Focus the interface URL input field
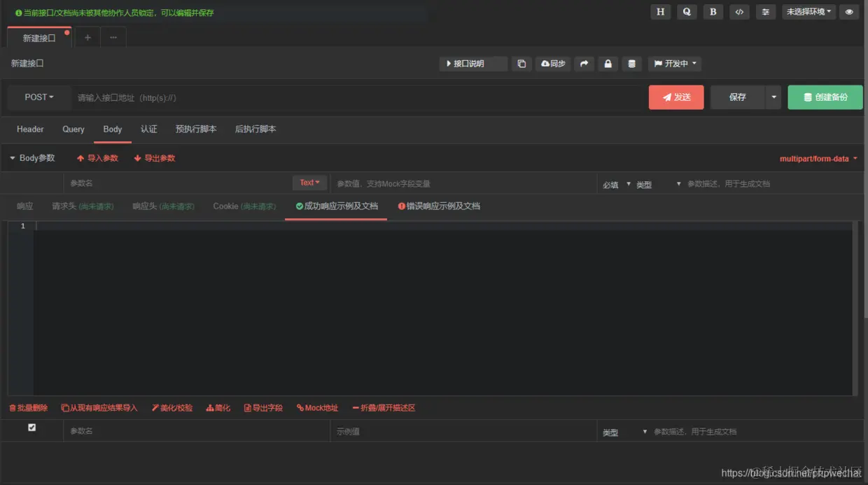 coord(357,97)
